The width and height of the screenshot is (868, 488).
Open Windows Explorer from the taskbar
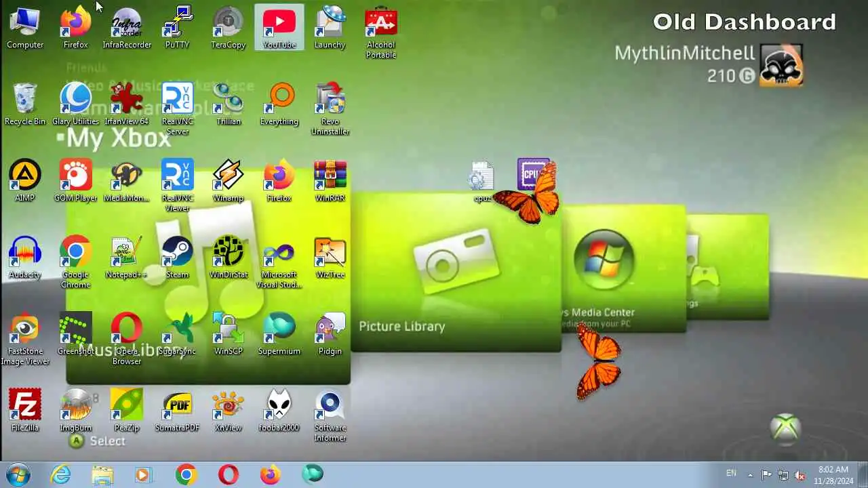pos(102,474)
